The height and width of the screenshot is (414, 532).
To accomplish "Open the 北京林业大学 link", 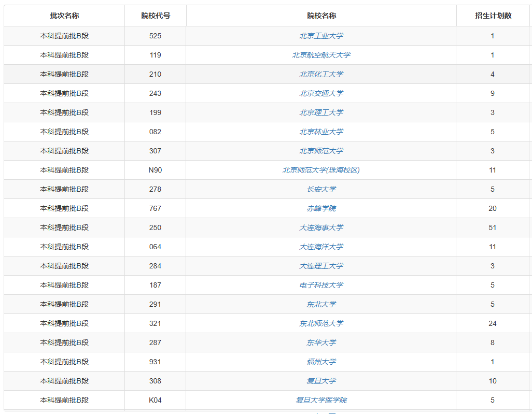I will pos(321,132).
